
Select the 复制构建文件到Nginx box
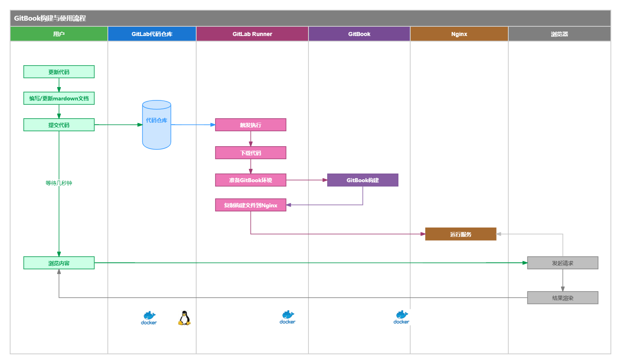pos(251,205)
